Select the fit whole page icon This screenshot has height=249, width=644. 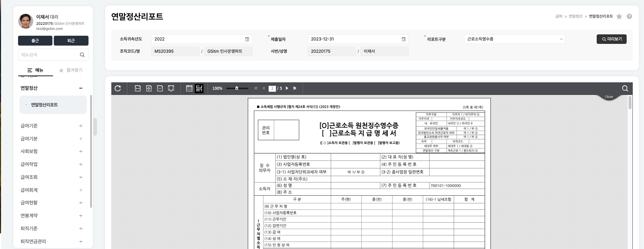[x=149, y=88]
